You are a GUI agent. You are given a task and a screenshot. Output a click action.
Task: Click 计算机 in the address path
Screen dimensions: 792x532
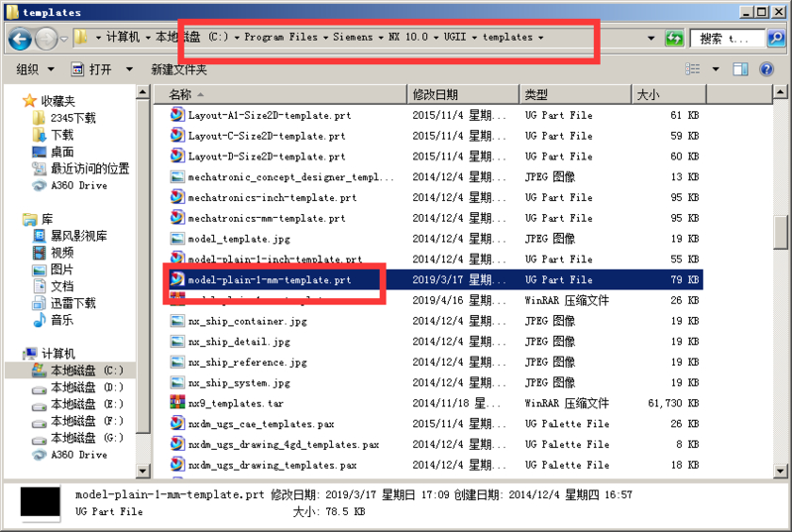coord(123,37)
